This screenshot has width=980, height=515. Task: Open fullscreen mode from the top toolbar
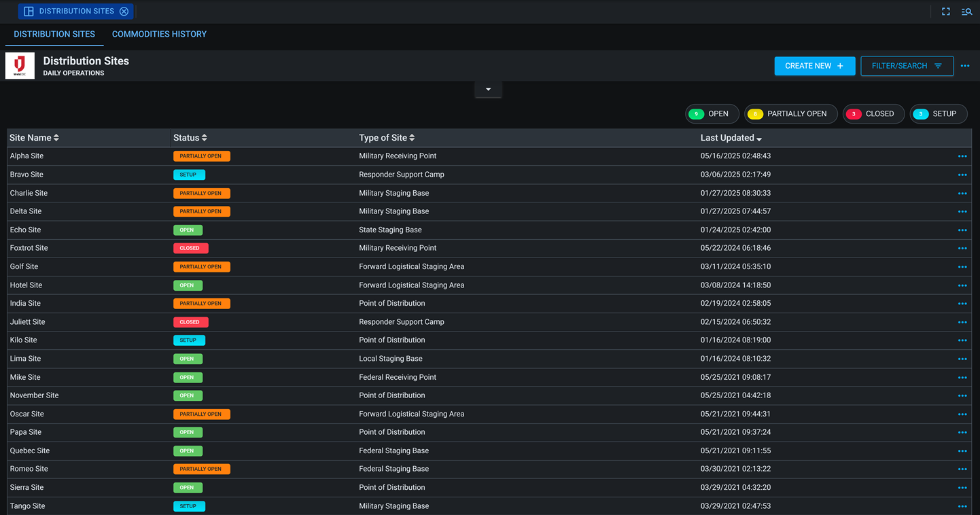tap(945, 11)
